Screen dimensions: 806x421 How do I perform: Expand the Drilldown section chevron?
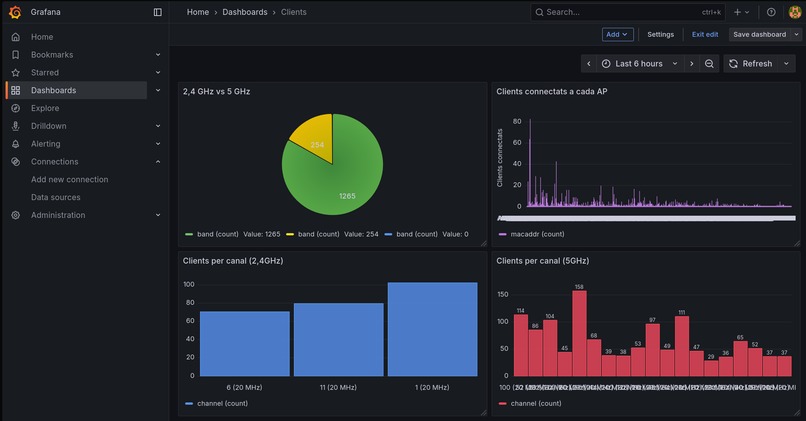pyautogui.click(x=158, y=126)
